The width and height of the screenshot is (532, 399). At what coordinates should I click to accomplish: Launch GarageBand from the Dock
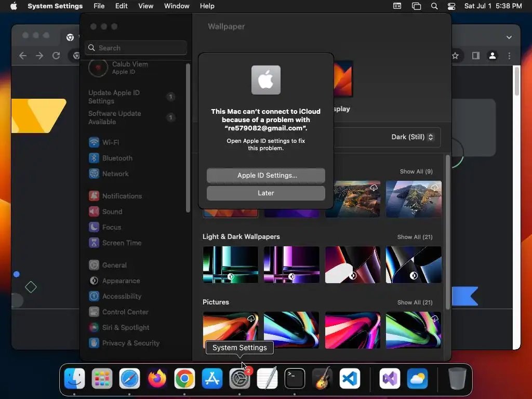[x=322, y=378]
